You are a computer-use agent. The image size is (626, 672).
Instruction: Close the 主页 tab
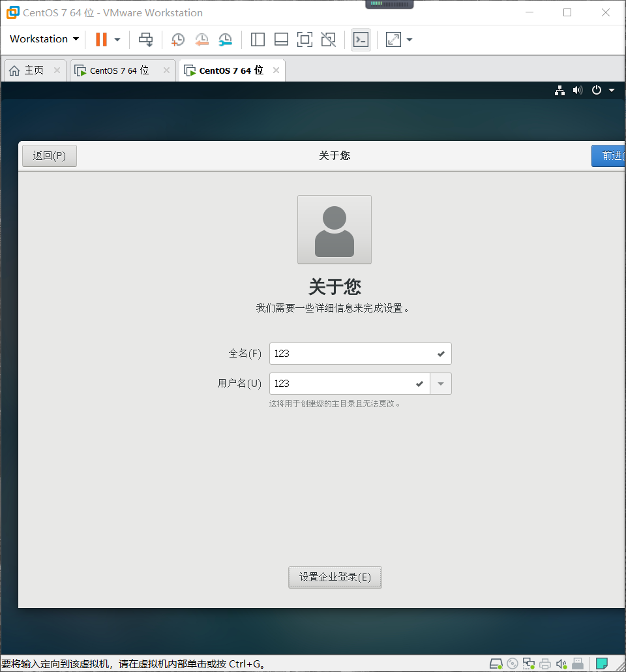coord(57,70)
